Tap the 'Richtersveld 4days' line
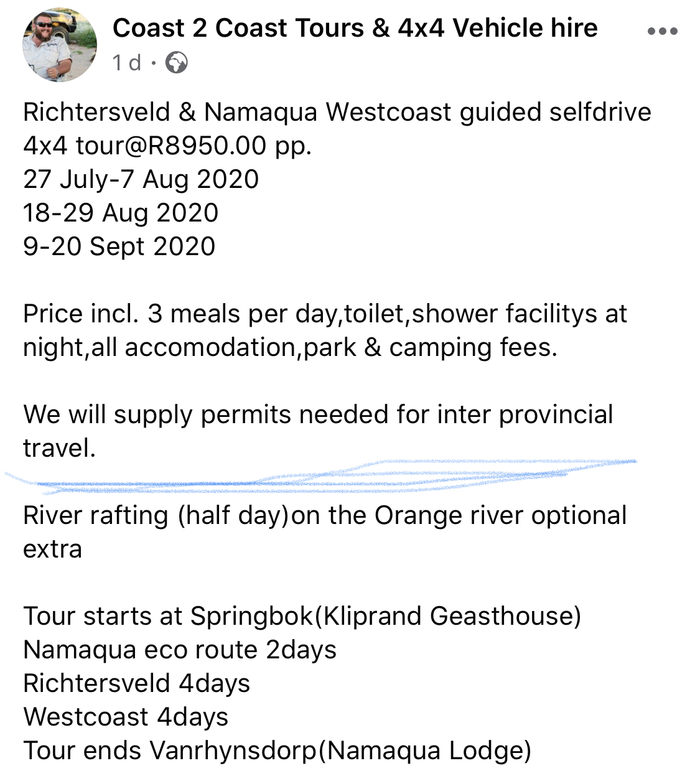Image resolution: width=700 pixels, height=776 pixels. [137, 684]
